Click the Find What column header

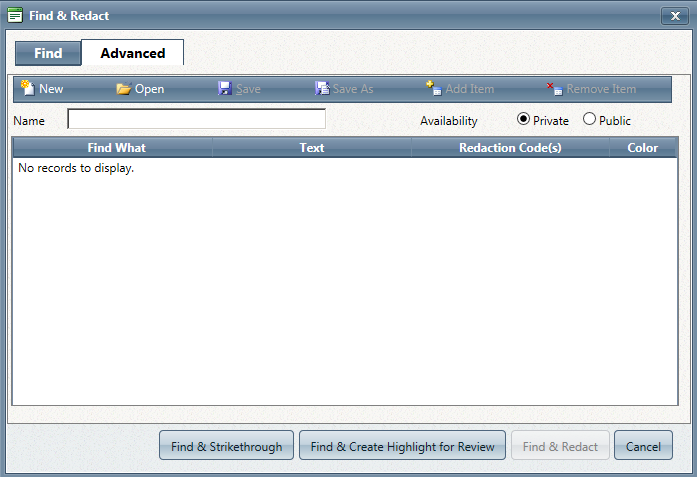(113, 148)
